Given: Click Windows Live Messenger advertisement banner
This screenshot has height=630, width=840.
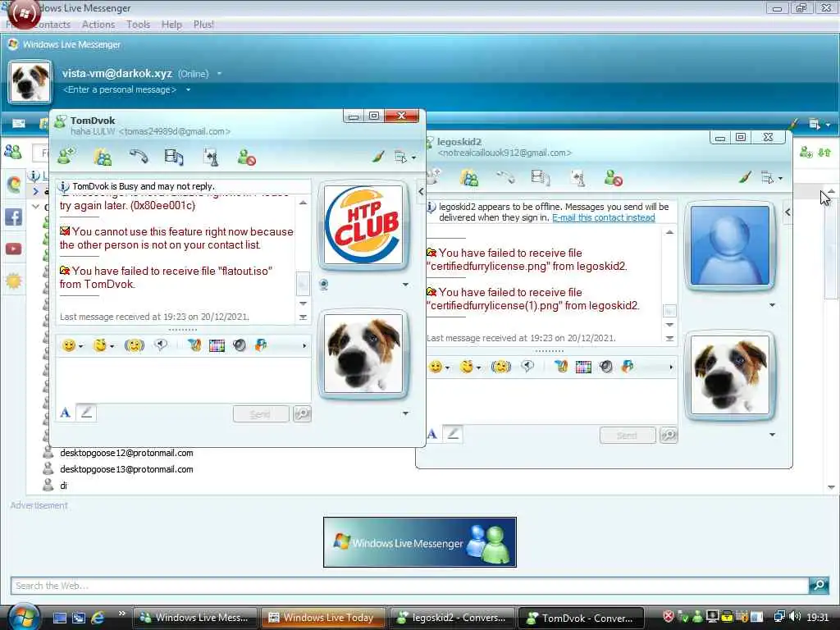Looking at the screenshot, I should coord(419,542).
